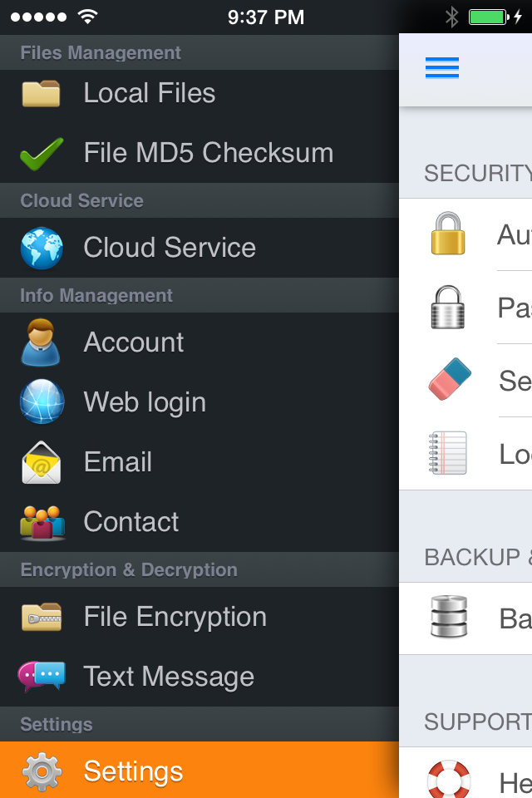Screen dimensions: 532x798
Task: Open the Contact menu entry
Action: [x=131, y=522]
